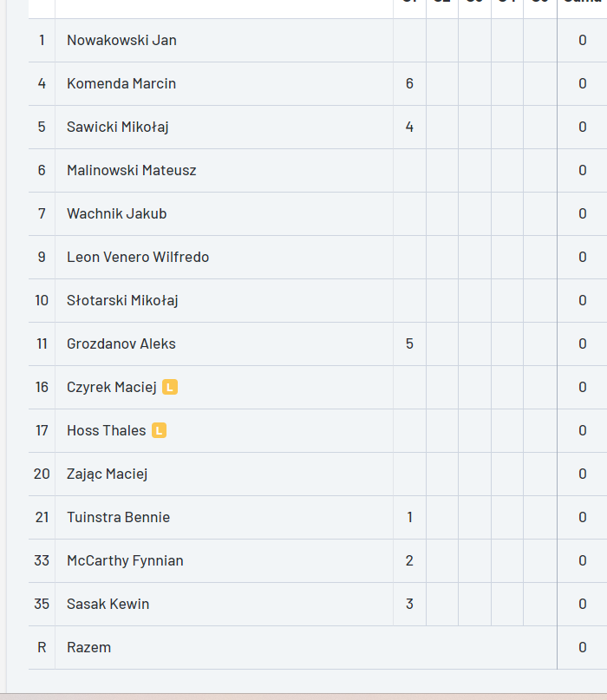Screen dimensions: 607x700
Task: Open player Nowakowski Jan
Action: [121, 40]
